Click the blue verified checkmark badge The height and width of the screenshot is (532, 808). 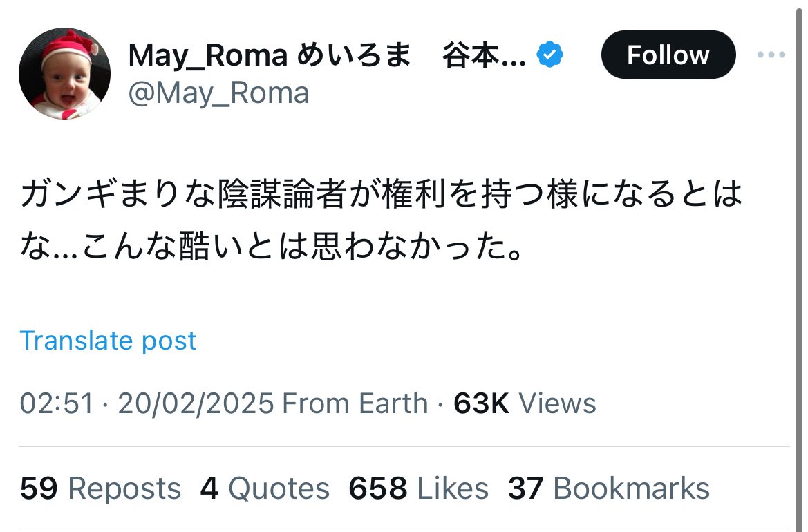[549, 55]
